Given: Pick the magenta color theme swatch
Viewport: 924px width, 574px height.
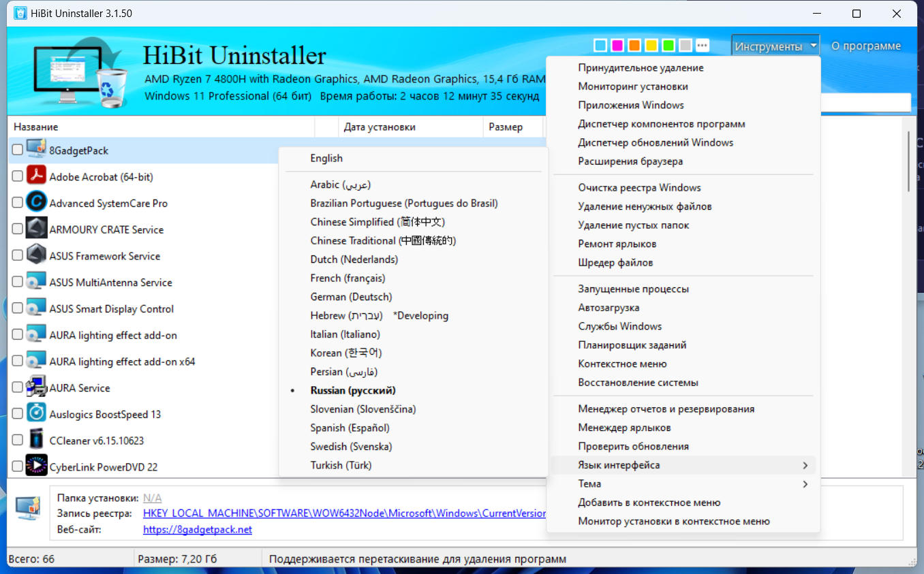Looking at the screenshot, I should click(x=617, y=46).
